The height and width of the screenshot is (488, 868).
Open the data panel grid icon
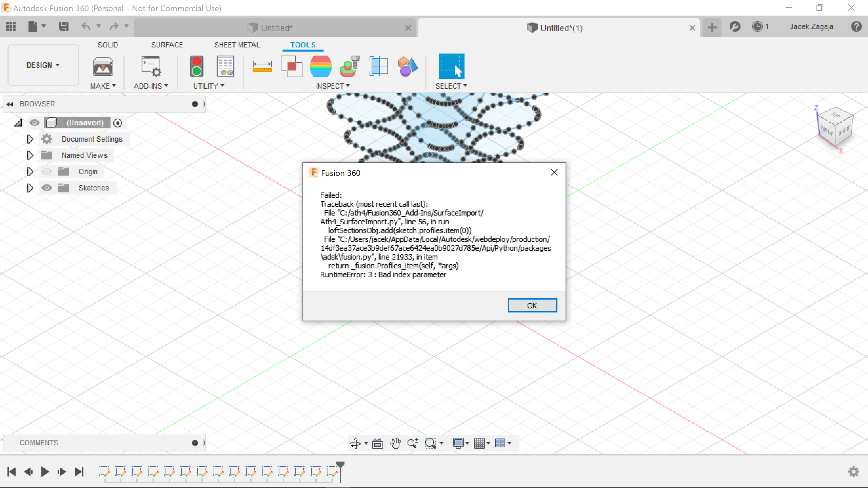point(11,26)
